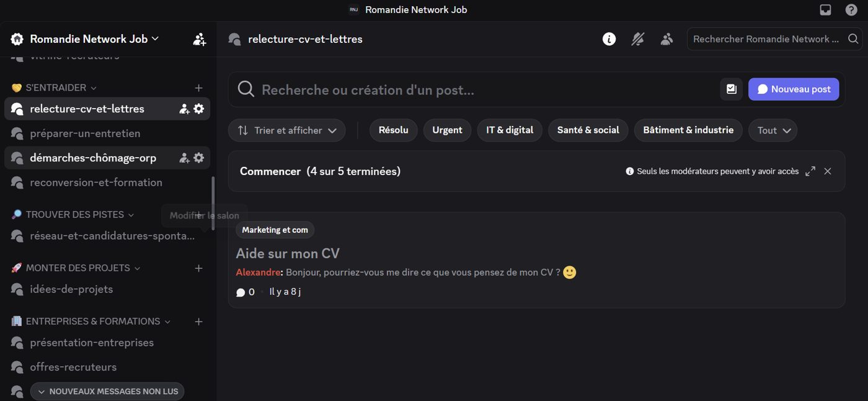Screen dimensions: 868x401
Task: Click the Marketing et com tag on post
Action: click(x=275, y=230)
